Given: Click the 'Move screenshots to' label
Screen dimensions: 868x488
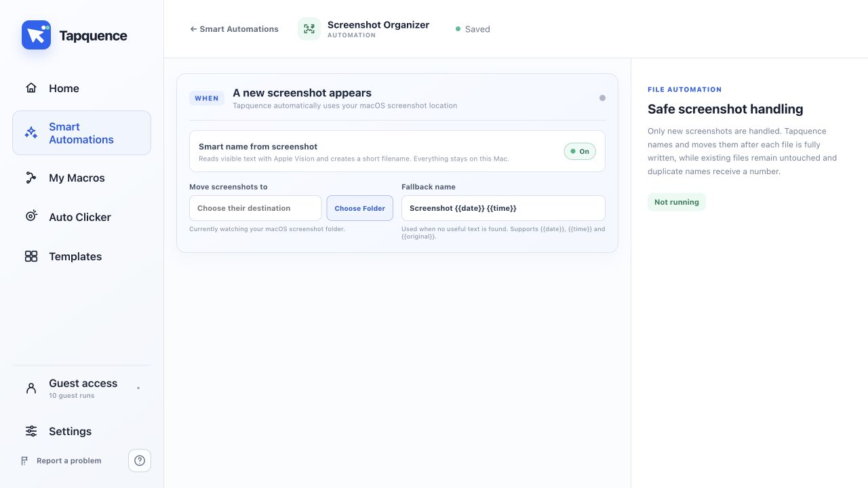Looking at the screenshot, I should (x=229, y=186).
